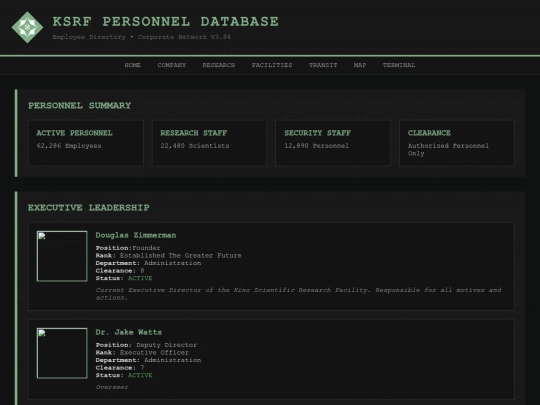This screenshot has width=540, height=405.
Task: Click the EXECUTIVE LEADERSHIP heading
Action: (89, 208)
